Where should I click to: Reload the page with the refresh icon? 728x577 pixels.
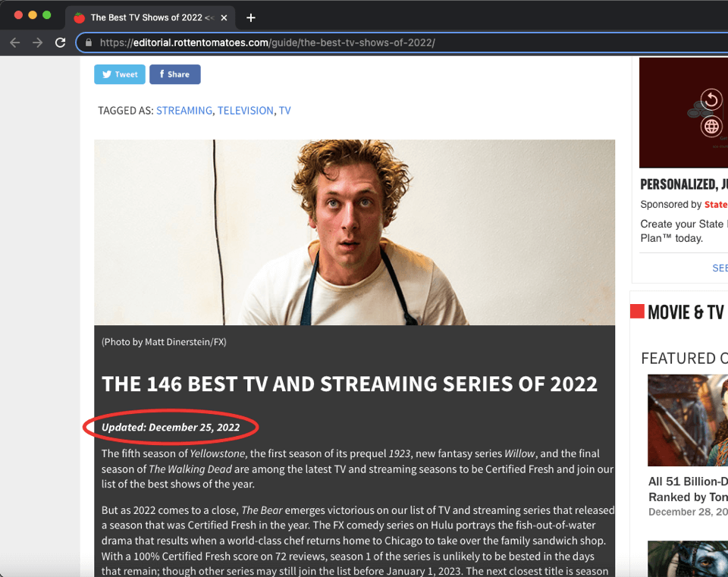(x=61, y=42)
